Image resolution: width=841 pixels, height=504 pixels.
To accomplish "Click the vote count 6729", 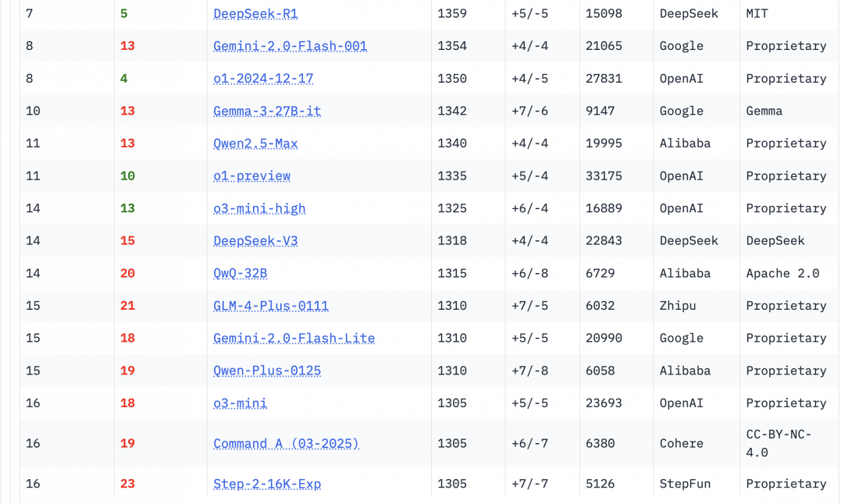I will click(600, 273).
